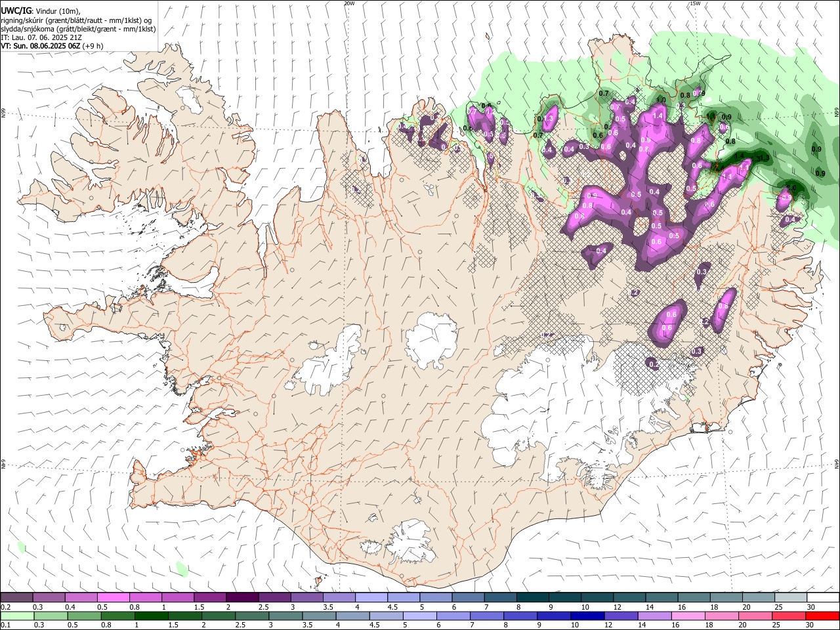Pick the 30 pure red swatch in rain scale

click(x=823, y=616)
